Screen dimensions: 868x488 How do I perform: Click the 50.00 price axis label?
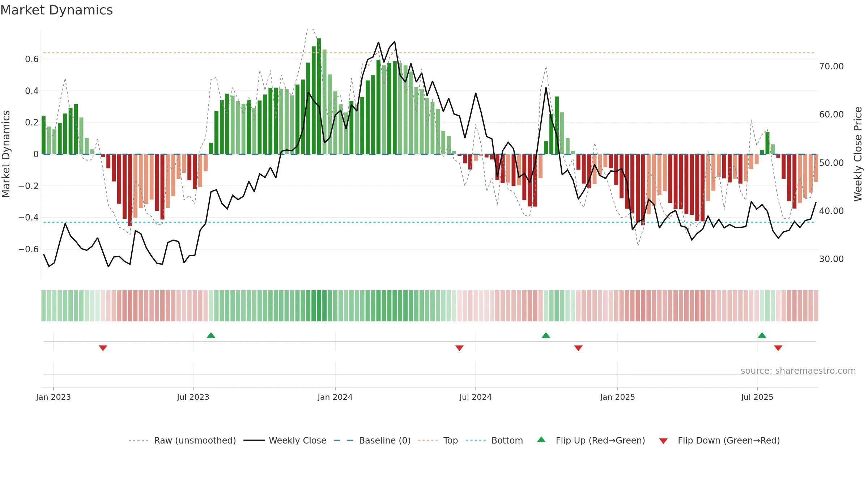click(x=831, y=163)
